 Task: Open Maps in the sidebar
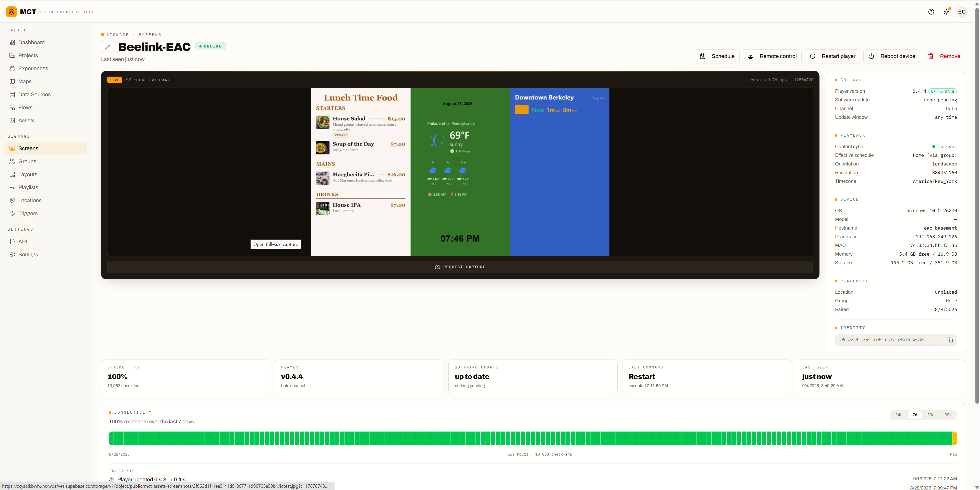coord(46,81)
